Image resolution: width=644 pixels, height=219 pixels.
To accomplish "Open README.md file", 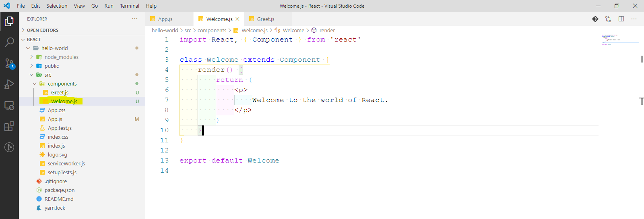I will [x=82, y=199].
